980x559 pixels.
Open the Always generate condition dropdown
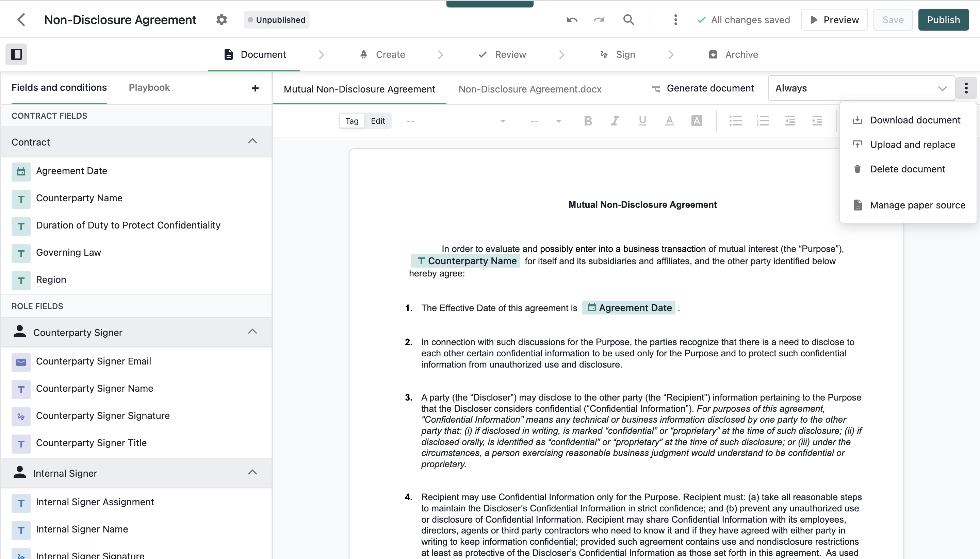(x=861, y=88)
